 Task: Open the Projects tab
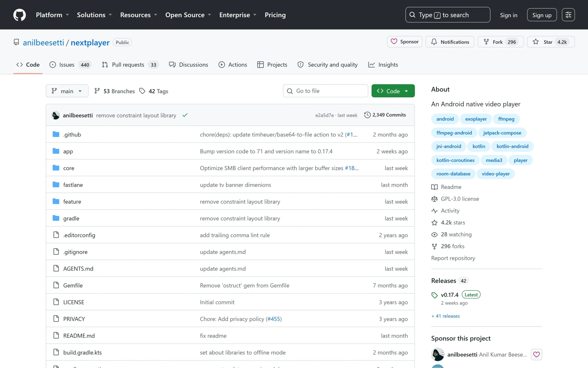[272, 65]
